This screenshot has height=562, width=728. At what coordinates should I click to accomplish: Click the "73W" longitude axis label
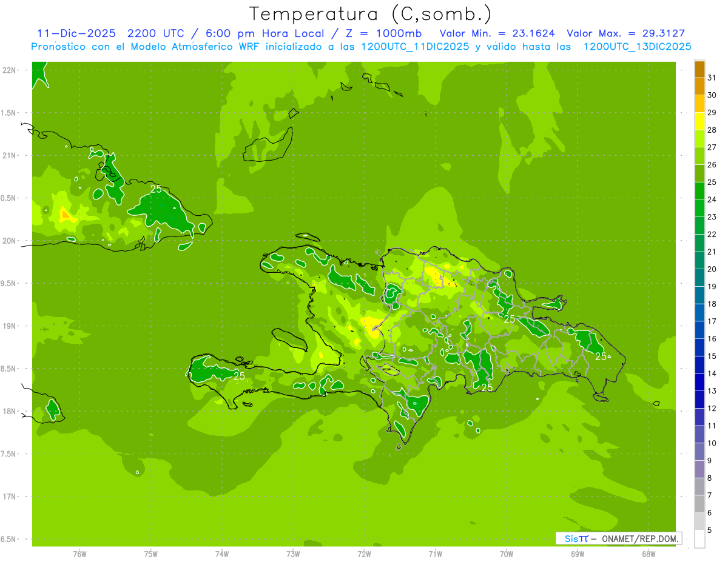coord(293,554)
